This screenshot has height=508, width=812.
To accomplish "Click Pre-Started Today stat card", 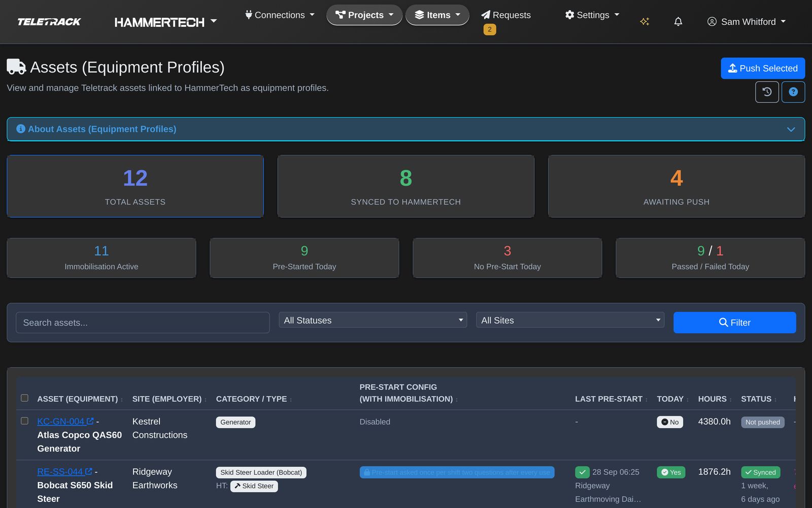I will click(304, 258).
